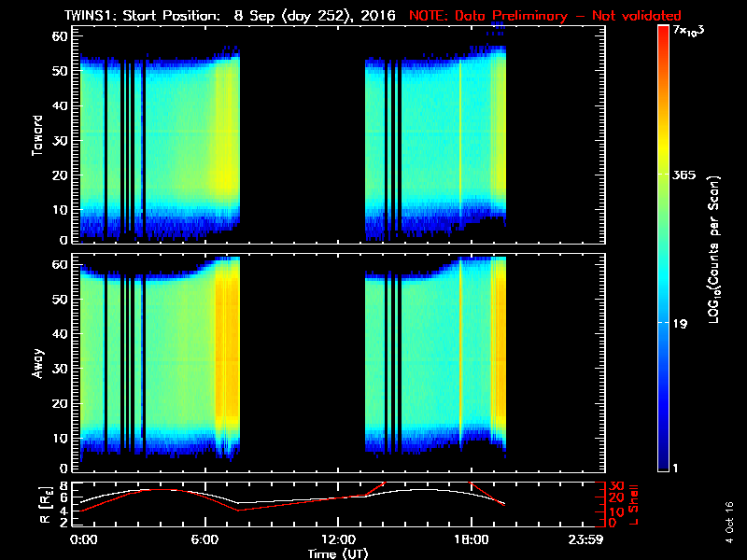Click the '19' colorbar tick value
This screenshot has height=560, width=747.
click(681, 324)
